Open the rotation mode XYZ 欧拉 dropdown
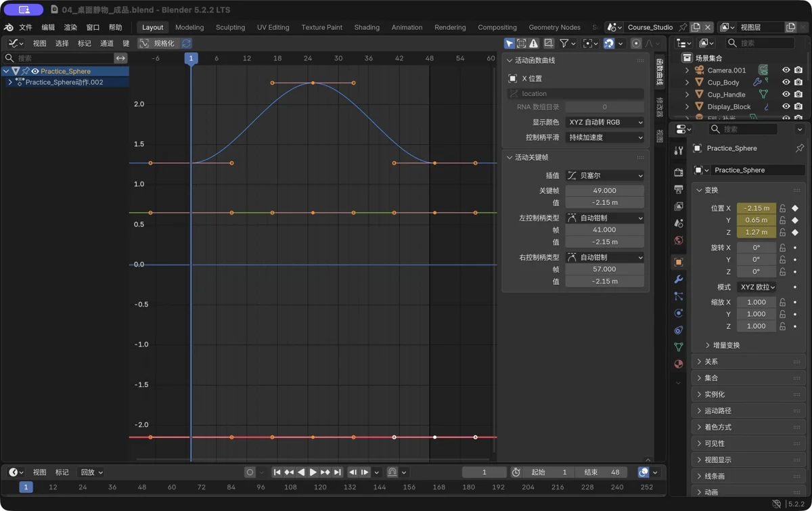 pos(757,287)
